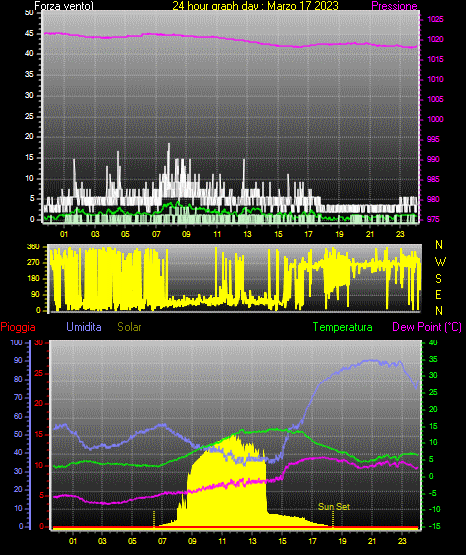Click the "Sun Set" annotation text

[x=334, y=507]
